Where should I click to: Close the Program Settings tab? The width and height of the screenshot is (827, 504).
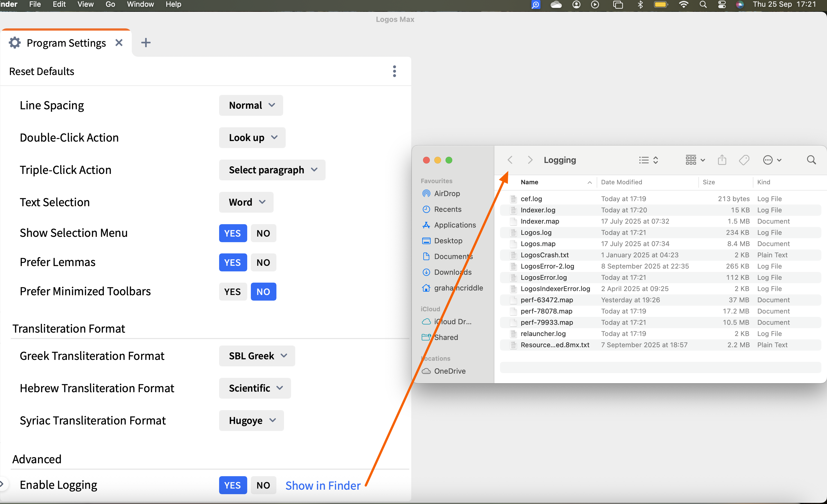pos(119,43)
